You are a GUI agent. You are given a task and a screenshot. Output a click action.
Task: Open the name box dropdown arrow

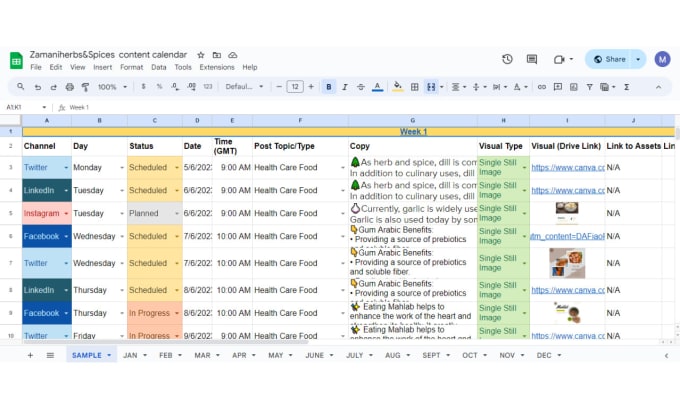[44, 107]
